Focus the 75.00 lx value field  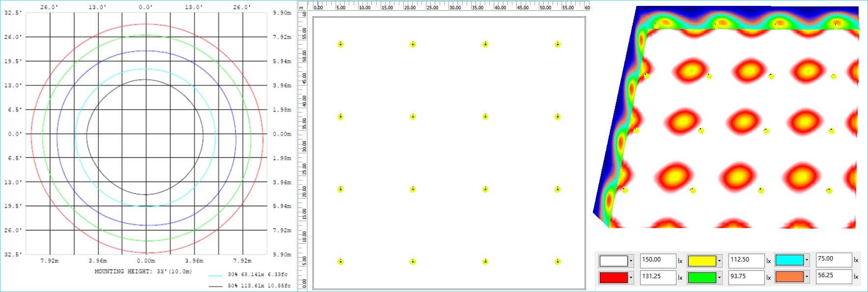[x=834, y=260]
